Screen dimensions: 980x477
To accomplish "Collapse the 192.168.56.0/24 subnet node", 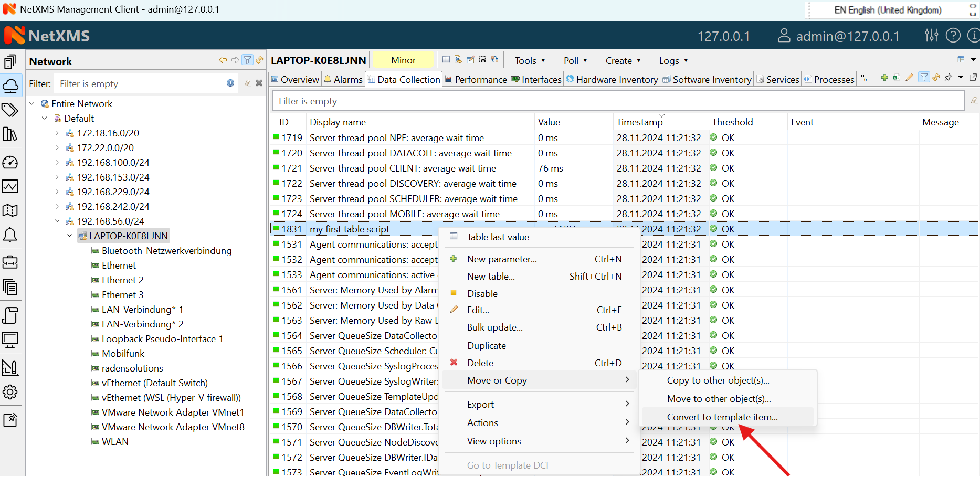I will (x=57, y=221).
